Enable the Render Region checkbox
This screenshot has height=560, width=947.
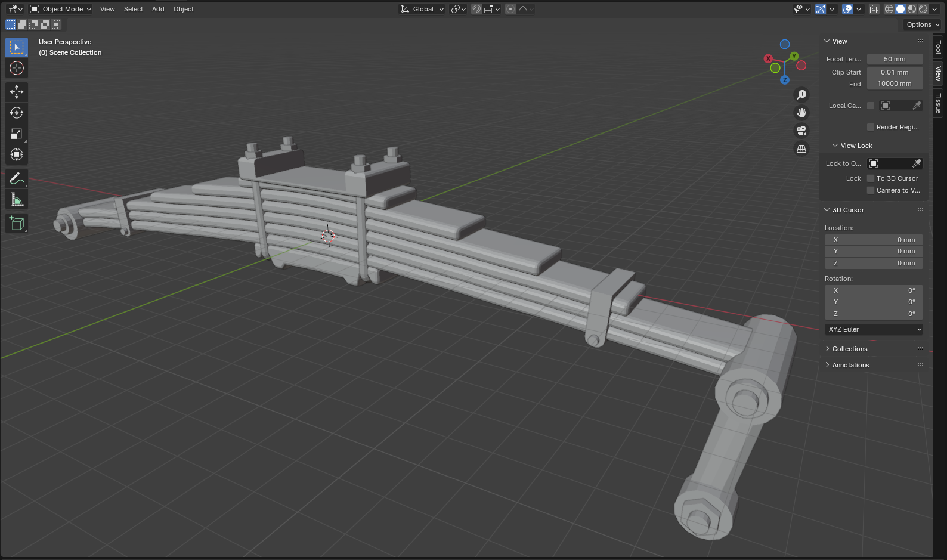871,127
